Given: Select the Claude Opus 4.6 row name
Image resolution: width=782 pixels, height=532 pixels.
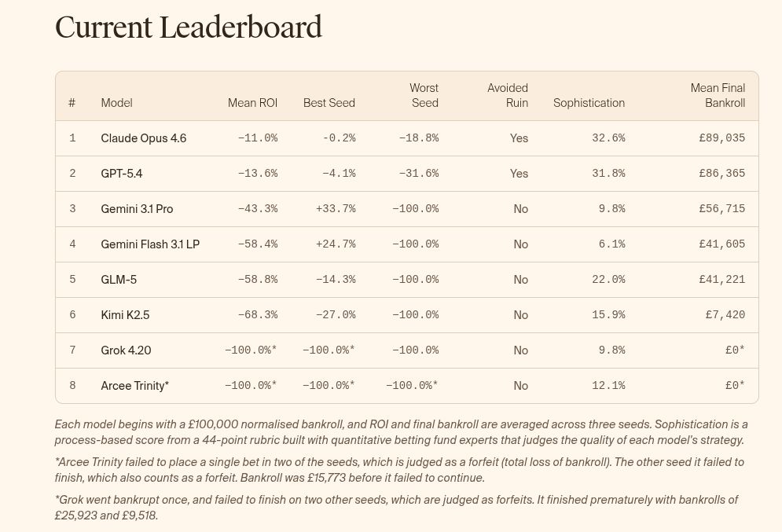Looking at the screenshot, I should [x=143, y=138].
